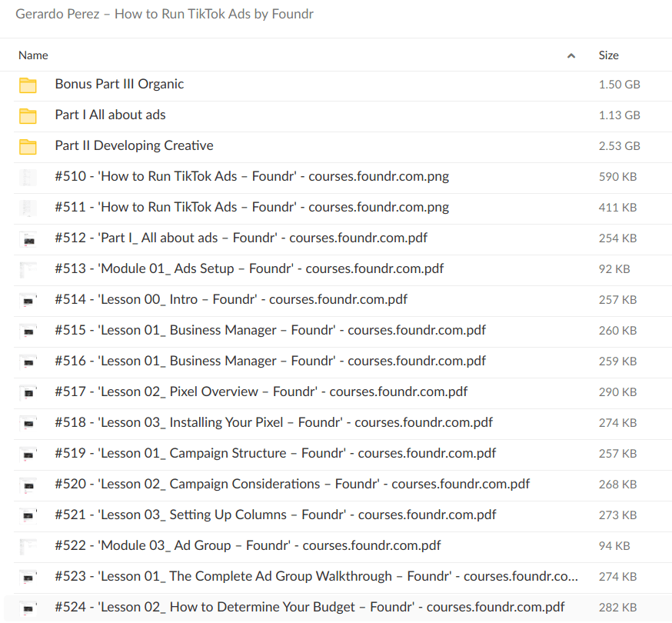Toggle sort order with the Name column arrow
Viewport: 672px width, 623px height.
(571, 55)
